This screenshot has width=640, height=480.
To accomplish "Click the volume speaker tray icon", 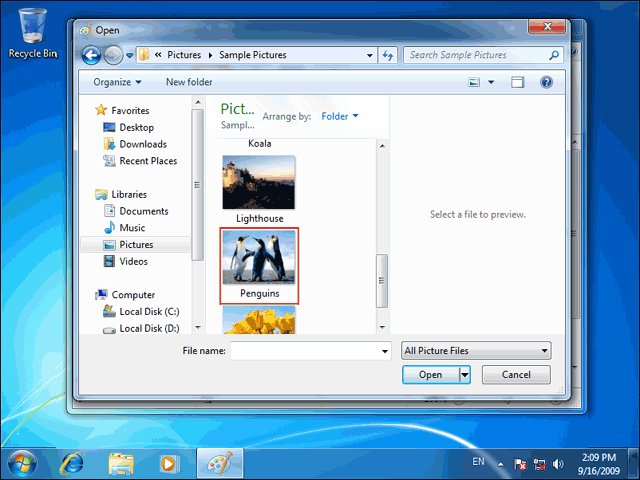I will click(x=558, y=464).
